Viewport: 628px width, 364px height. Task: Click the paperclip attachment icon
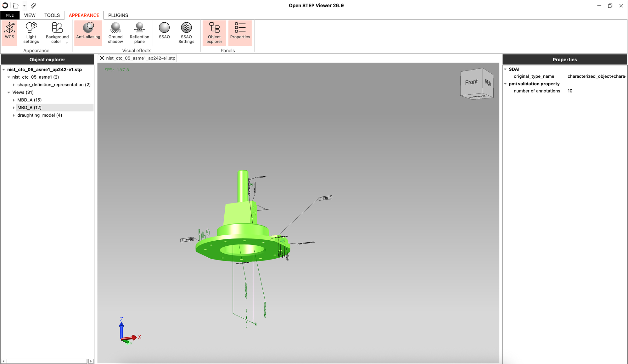point(33,6)
